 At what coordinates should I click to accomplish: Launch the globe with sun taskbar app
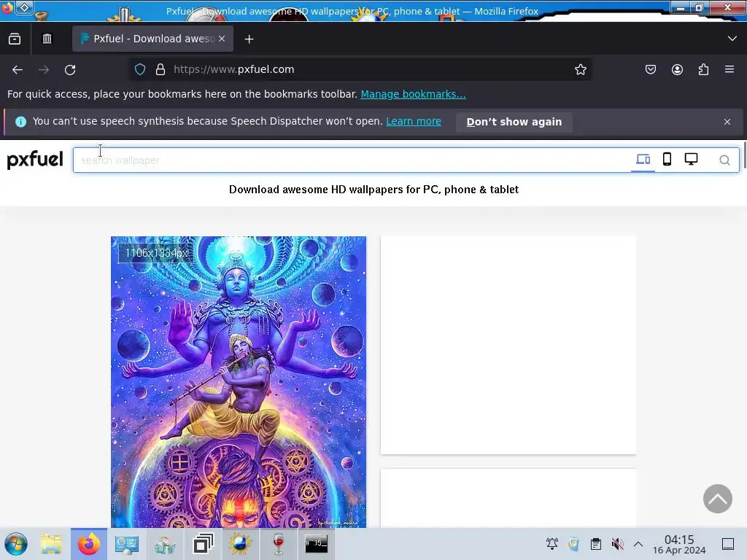(x=240, y=544)
